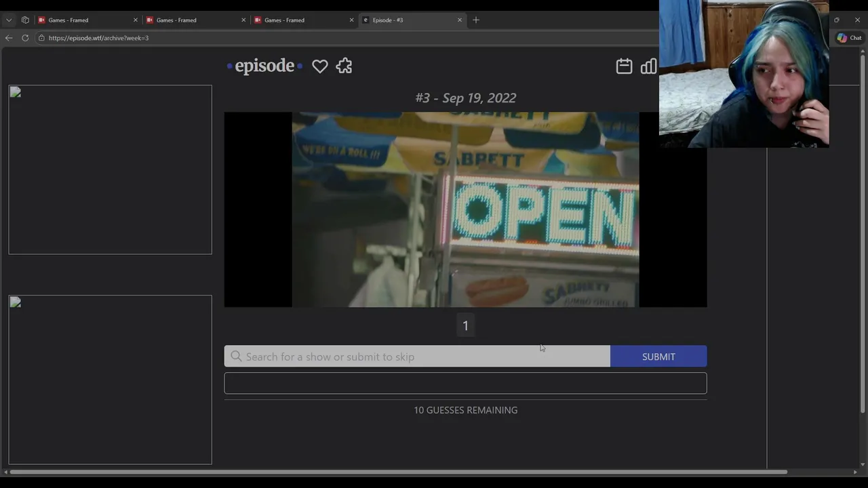The height and width of the screenshot is (488, 868).
Task: Click the heart favorite icon
Action: [x=319, y=66]
